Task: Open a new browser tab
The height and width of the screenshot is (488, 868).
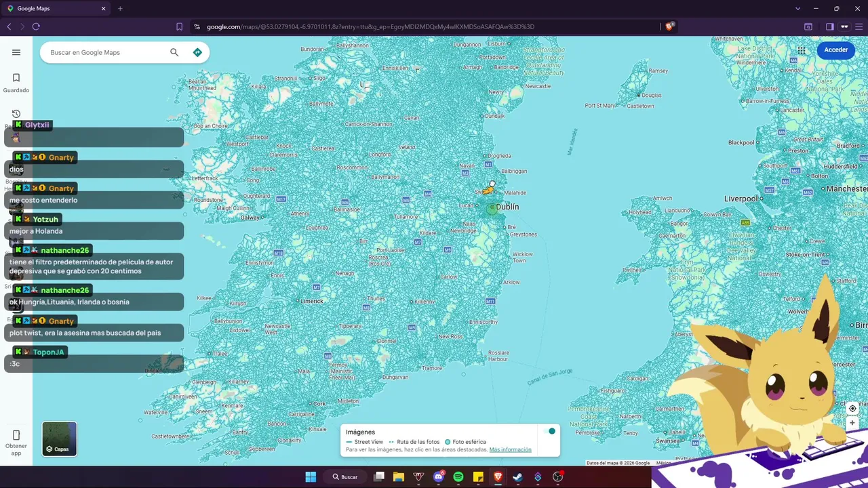Action: pos(120,9)
